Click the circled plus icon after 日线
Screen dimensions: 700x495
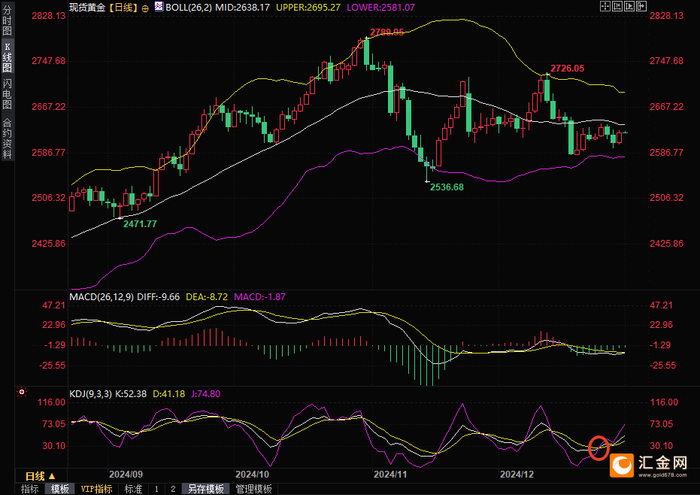146,8
